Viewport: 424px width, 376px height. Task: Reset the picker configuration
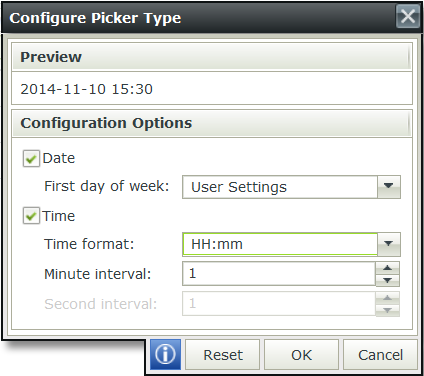coord(223,355)
